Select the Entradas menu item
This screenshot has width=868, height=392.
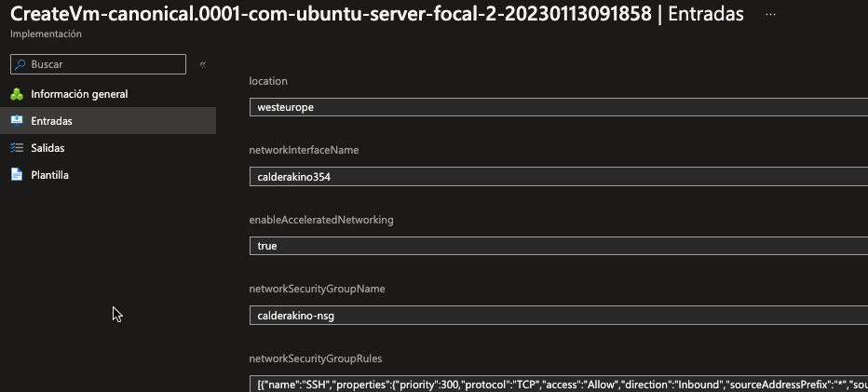point(51,121)
